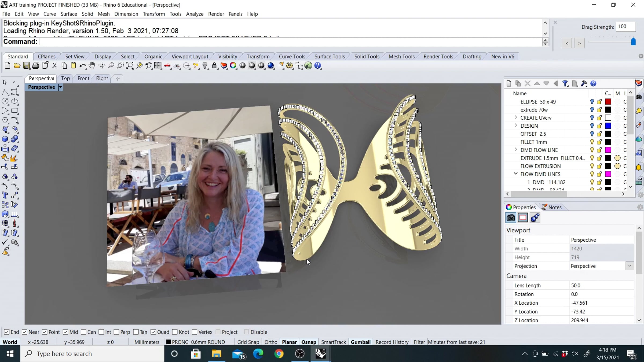Open the viewport Camera properties icon
Screen dimensions: 644x362
tap(511, 218)
